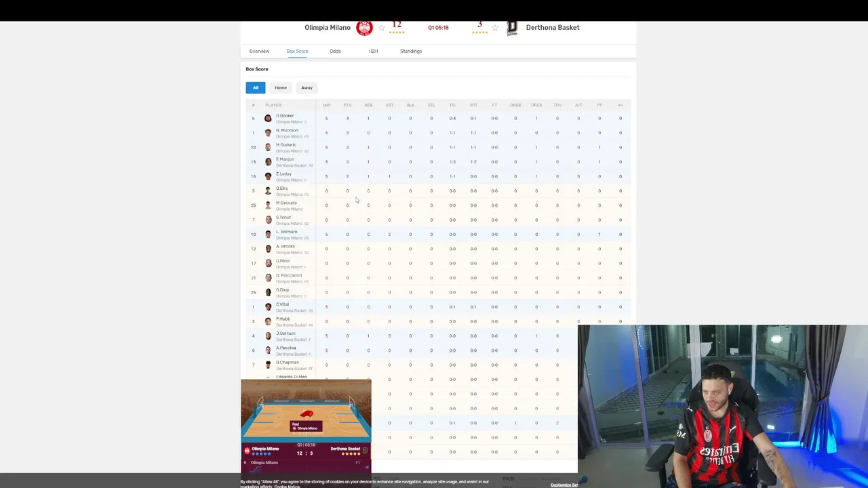Click E.Manjon's player avatar
The width and height of the screenshot is (868, 488).
[x=268, y=162]
